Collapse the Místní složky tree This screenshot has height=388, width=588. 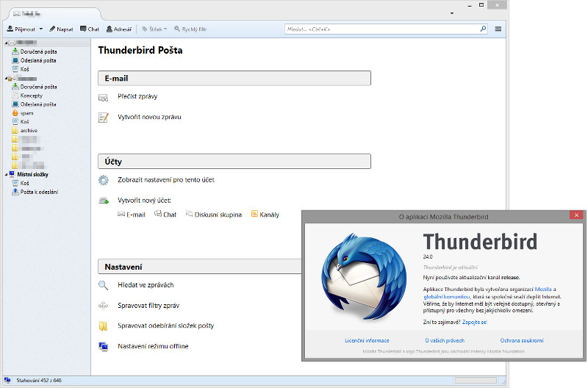(7, 174)
